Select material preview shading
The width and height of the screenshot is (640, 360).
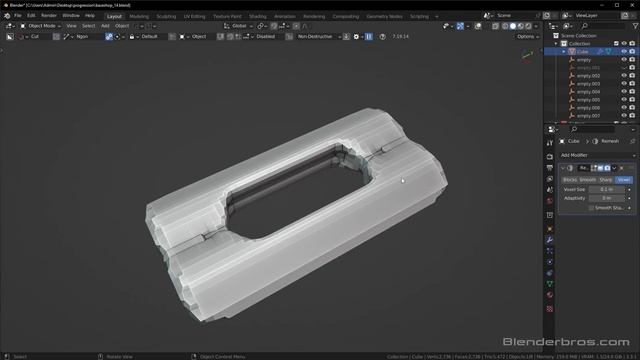pos(521,26)
